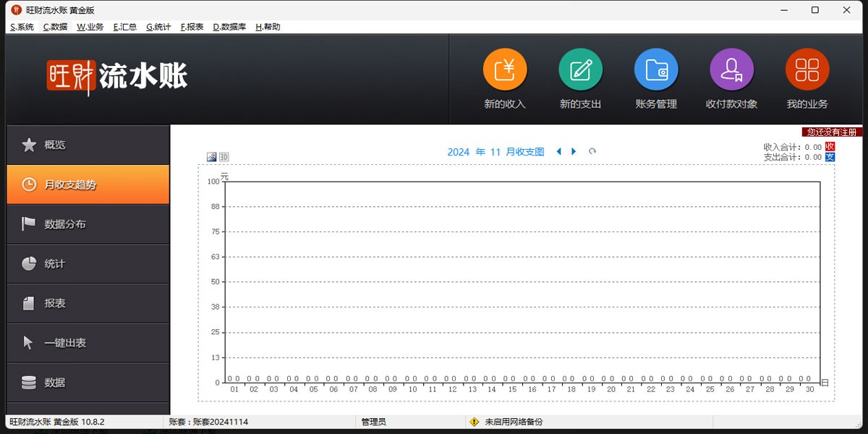
Task: Open 报表 sidebar item
Action: pos(88,303)
